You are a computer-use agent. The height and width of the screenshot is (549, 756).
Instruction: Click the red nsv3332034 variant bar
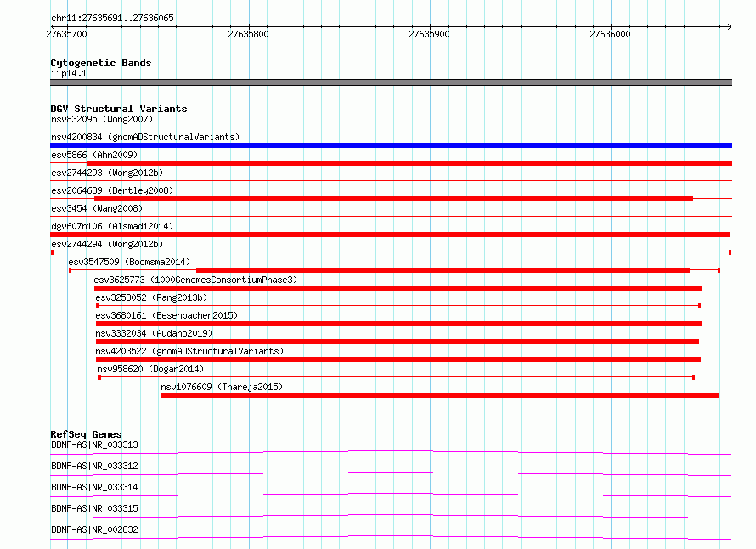tap(398, 342)
